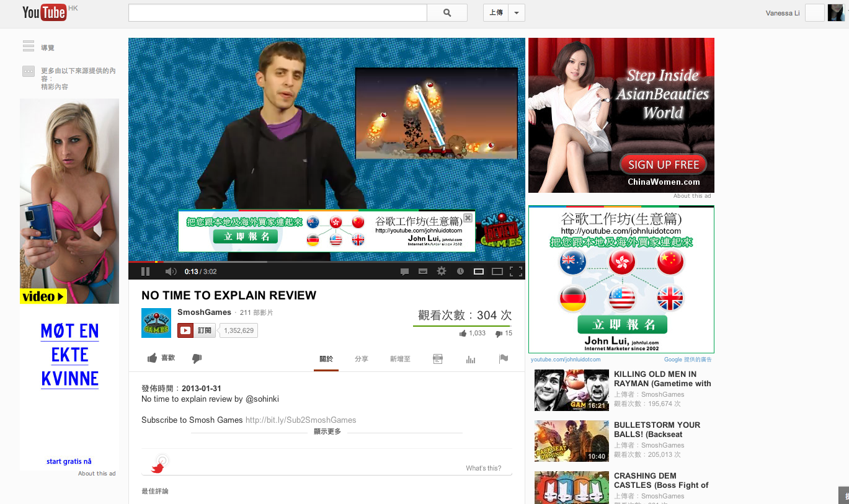The image size is (849, 504).
Task: Go to the YouTube home logo
Action: (x=45, y=12)
